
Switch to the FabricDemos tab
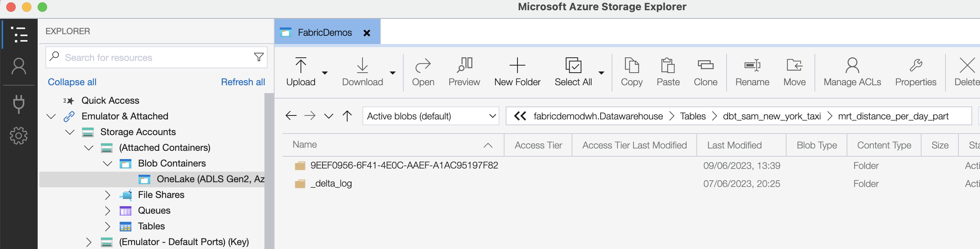pyautogui.click(x=324, y=33)
